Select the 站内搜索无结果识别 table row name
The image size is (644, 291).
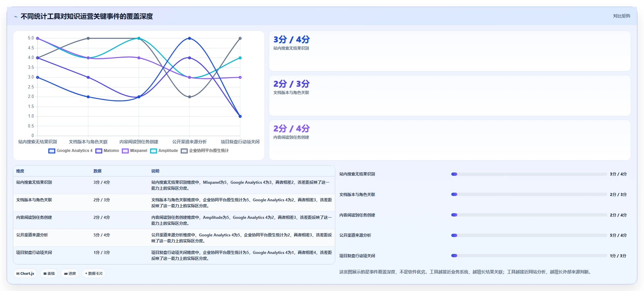point(34,182)
